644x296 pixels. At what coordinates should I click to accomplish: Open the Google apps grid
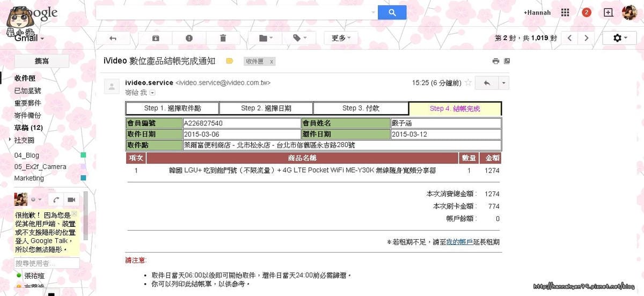pos(565,12)
